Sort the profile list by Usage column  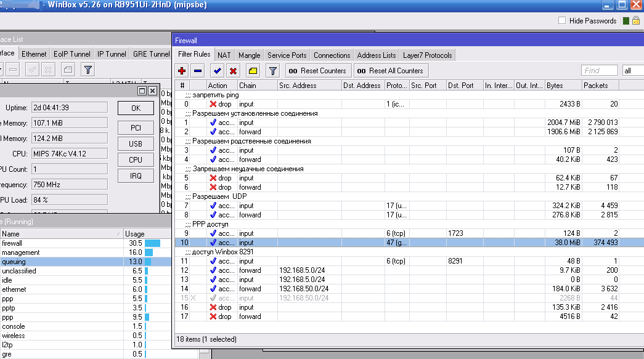click(147, 234)
